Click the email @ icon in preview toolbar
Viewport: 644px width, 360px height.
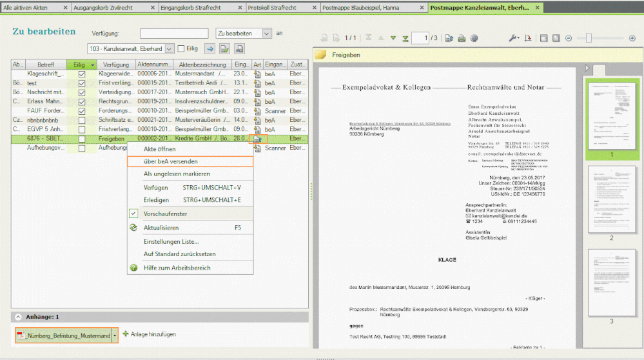coord(474,39)
